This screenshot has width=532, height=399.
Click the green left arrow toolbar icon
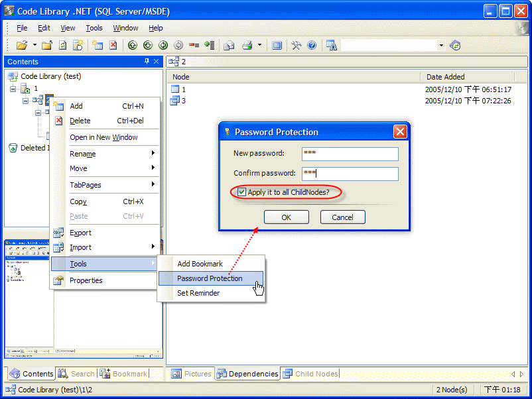click(163, 45)
